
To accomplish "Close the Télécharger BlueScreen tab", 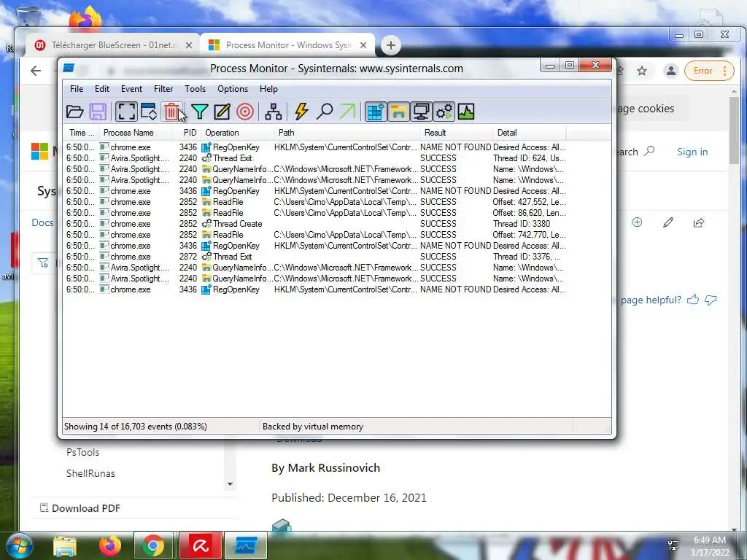I will pos(189,45).
